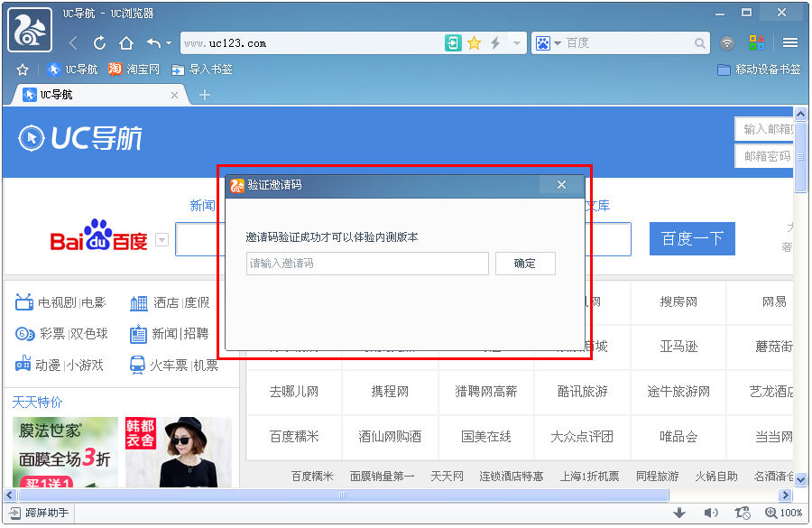
Task: Click the bookmarks bar star icon
Action: (23, 69)
